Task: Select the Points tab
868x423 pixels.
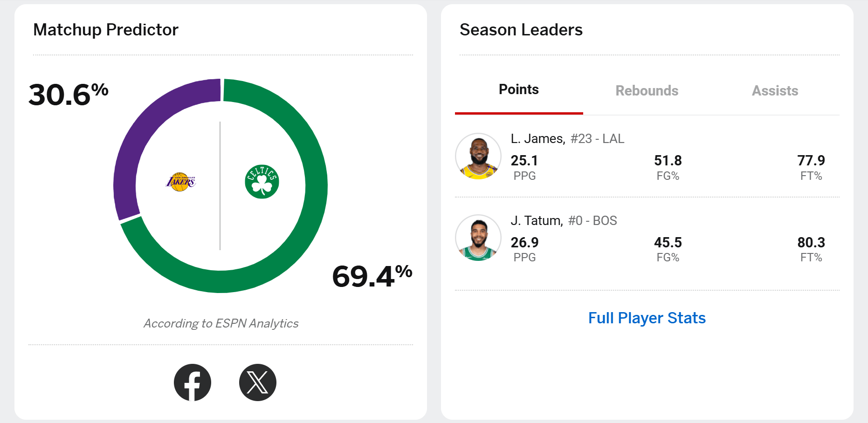Action: [519, 89]
